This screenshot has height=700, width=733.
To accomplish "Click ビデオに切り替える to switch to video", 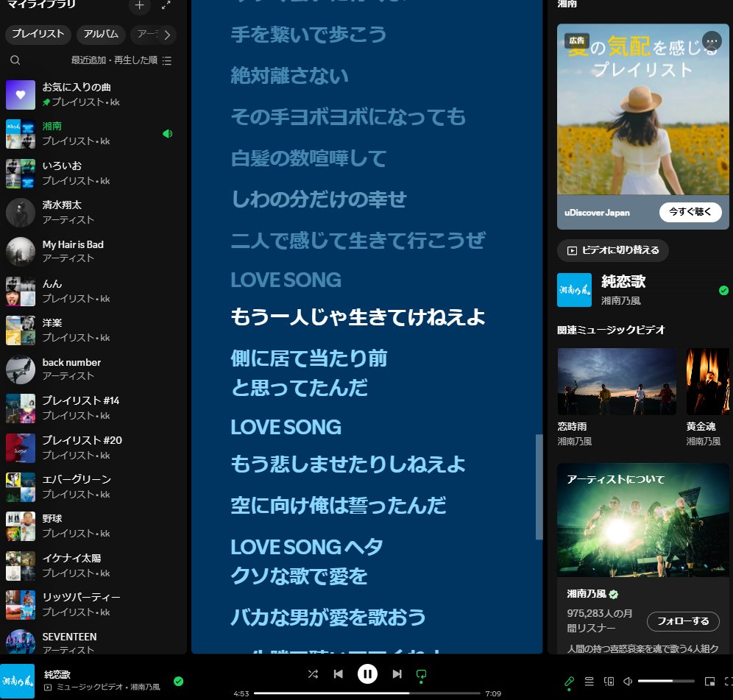I will coord(613,250).
